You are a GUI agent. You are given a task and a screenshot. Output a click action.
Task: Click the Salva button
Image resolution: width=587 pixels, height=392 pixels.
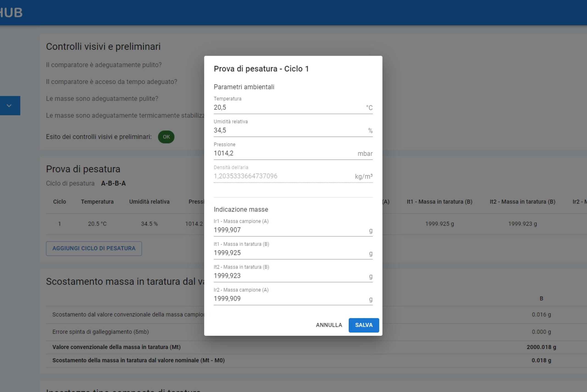pyautogui.click(x=364, y=325)
